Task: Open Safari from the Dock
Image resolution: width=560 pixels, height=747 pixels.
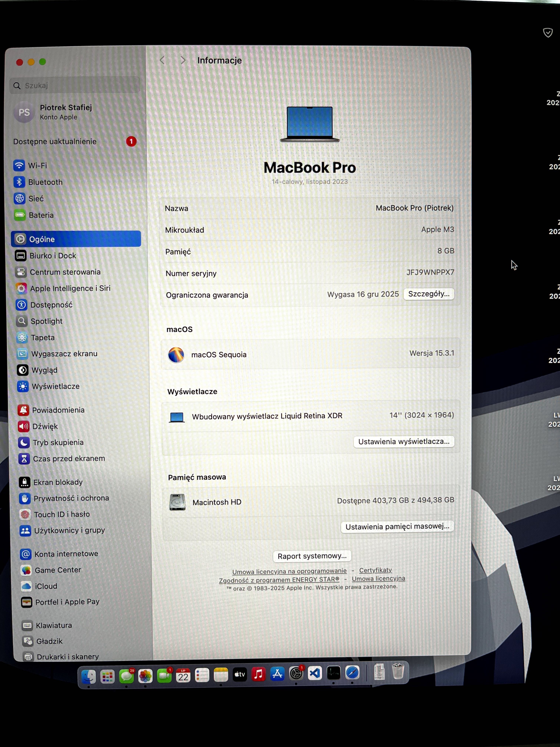Action: click(x=352, y=672)
